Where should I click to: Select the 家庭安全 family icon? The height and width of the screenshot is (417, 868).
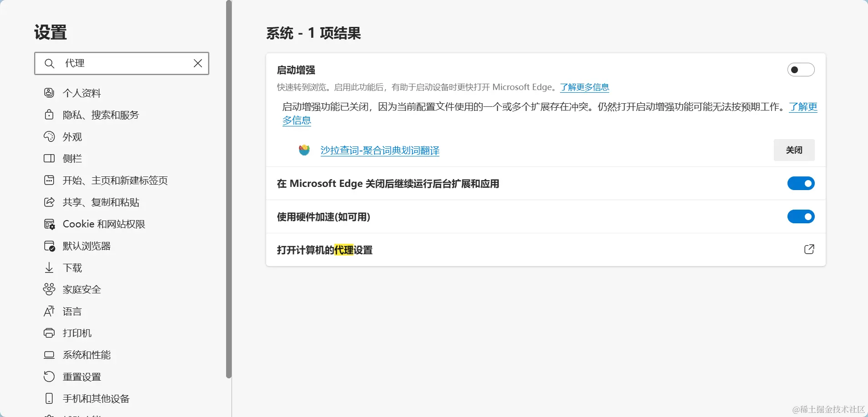pyautogui.click(x=49, y=289)
